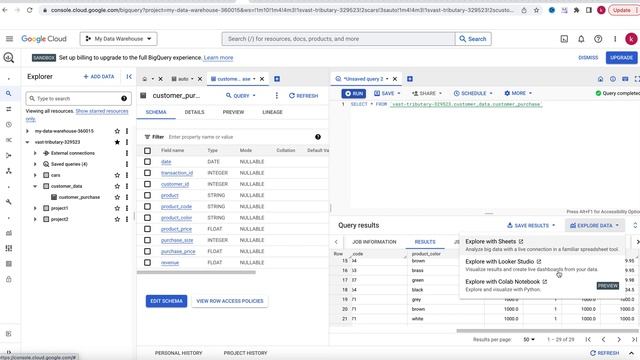Open Results per page dropdown
This screenshot has width=640, height=360.
click(529, 340)
